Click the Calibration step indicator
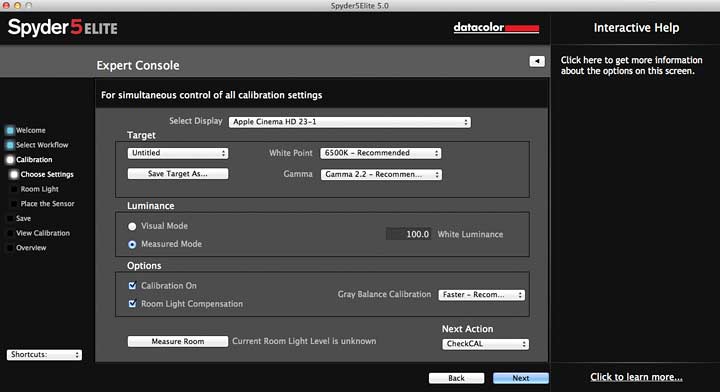Viewport: 720px width, 392px height. [x=10, y=160]
